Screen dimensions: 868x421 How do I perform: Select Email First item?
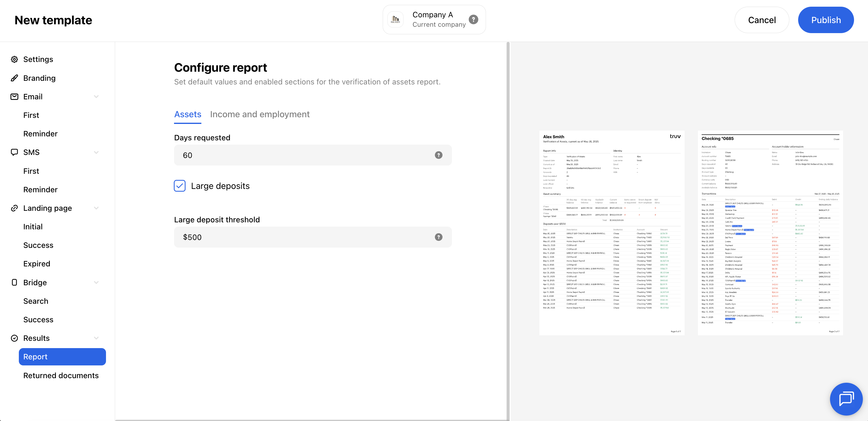31,115
